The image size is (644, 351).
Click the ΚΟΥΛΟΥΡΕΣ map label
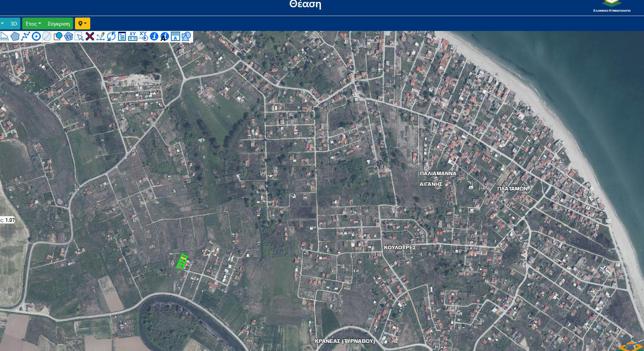pyautogui.click(x=400, y=247)
